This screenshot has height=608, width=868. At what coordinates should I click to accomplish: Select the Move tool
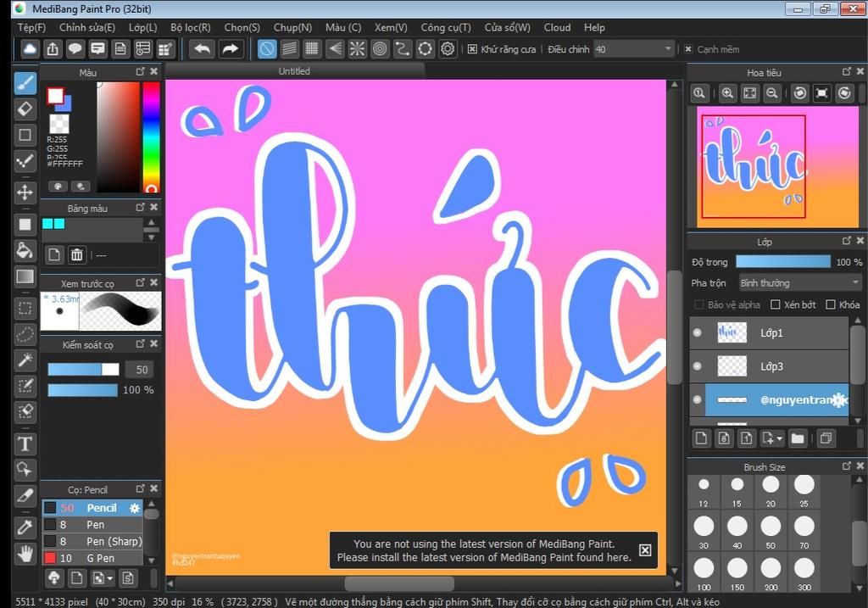[x=25, y=192]
